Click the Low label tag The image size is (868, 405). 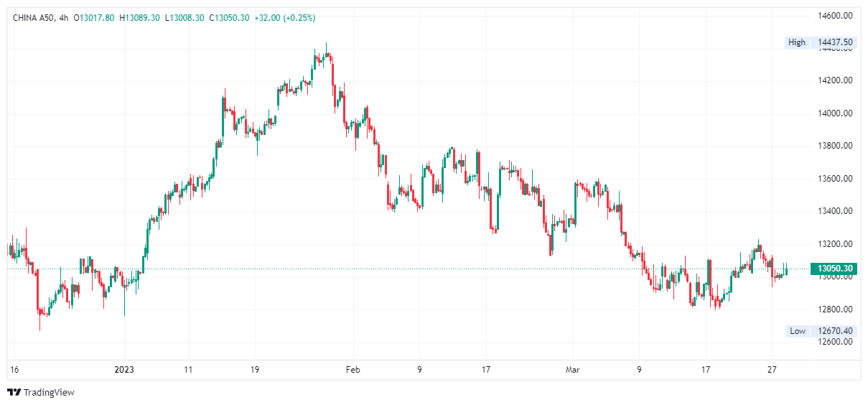tap(798, 331)
